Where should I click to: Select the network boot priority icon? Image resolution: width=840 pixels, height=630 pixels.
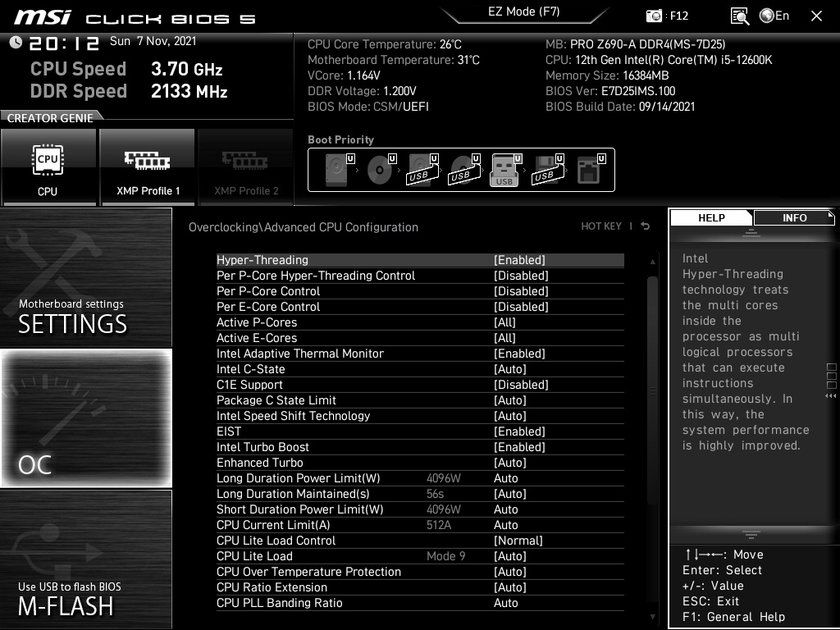pyautogui.click(x=591, y=170)
